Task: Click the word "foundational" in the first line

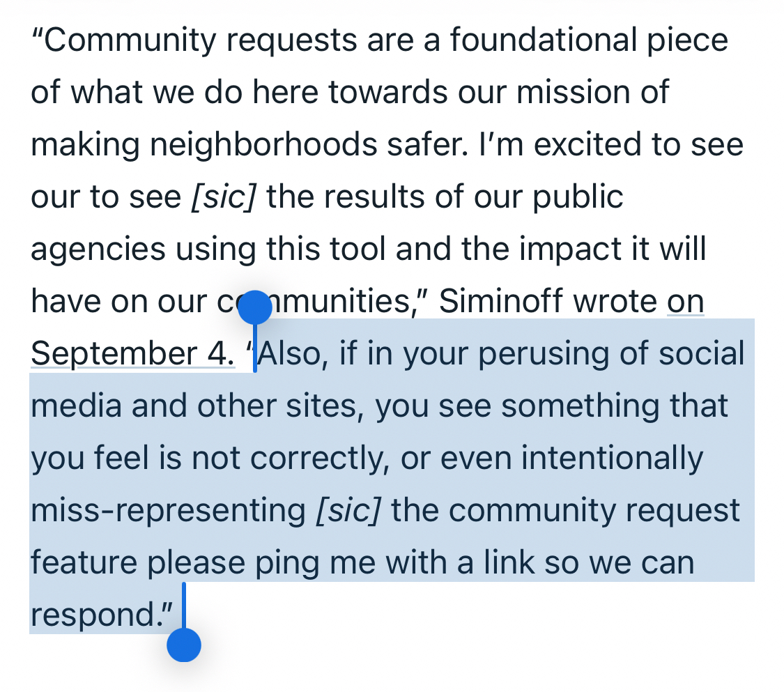Action: coord(544,41)
